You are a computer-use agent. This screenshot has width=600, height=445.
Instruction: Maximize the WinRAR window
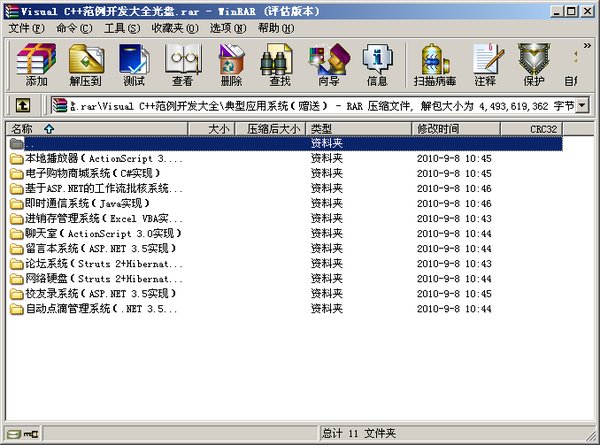click(571, 11)
